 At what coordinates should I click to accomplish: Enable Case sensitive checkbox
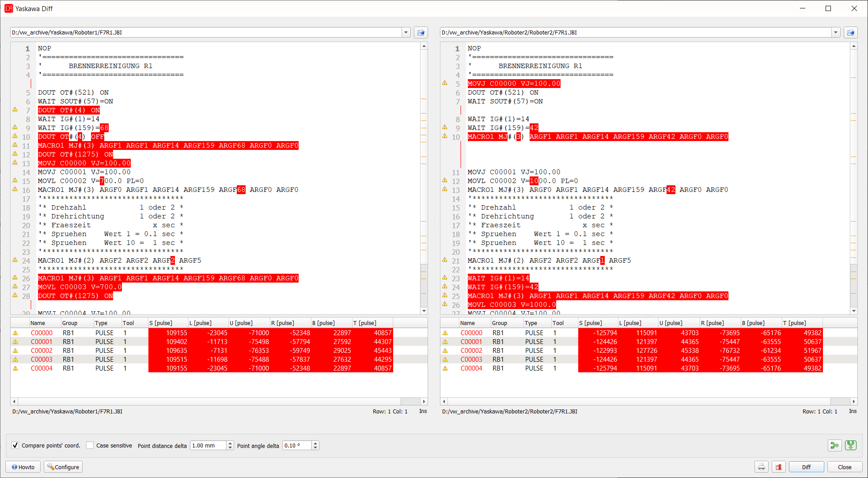click(x=90, y=445)
